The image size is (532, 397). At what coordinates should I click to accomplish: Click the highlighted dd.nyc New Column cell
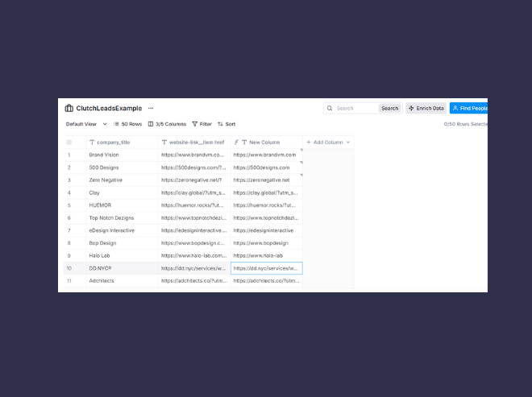pos(267,268)
